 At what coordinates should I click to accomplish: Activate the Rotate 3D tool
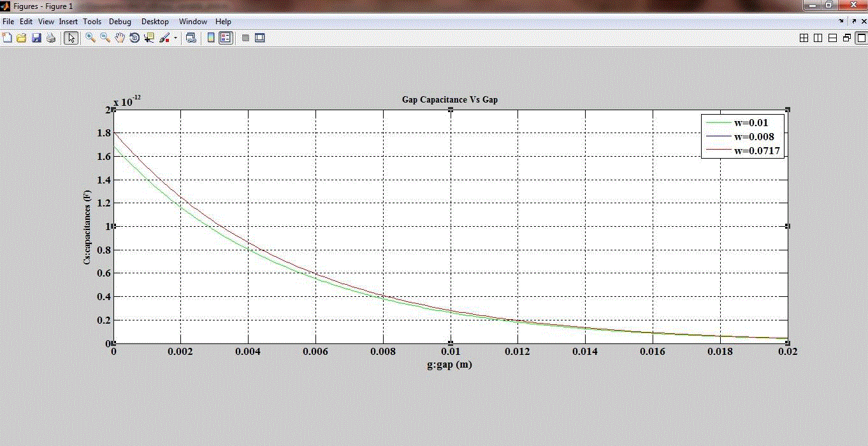tap(134, 38)
